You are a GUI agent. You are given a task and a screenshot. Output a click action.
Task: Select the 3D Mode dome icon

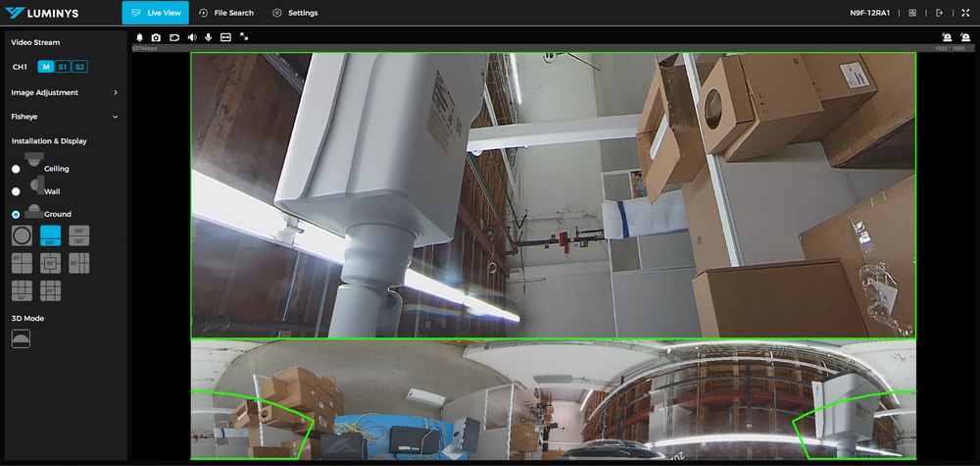(x=21, y=338)
